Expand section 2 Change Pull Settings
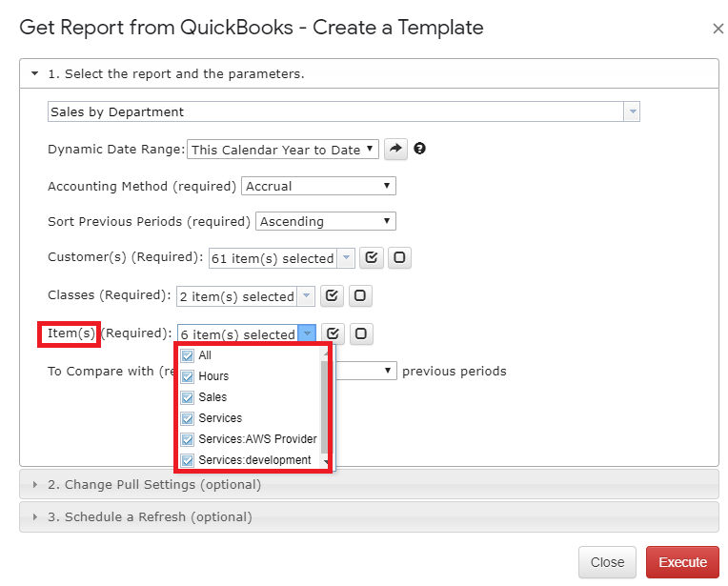The image size is (728, 586). click(x=369, y=484)
